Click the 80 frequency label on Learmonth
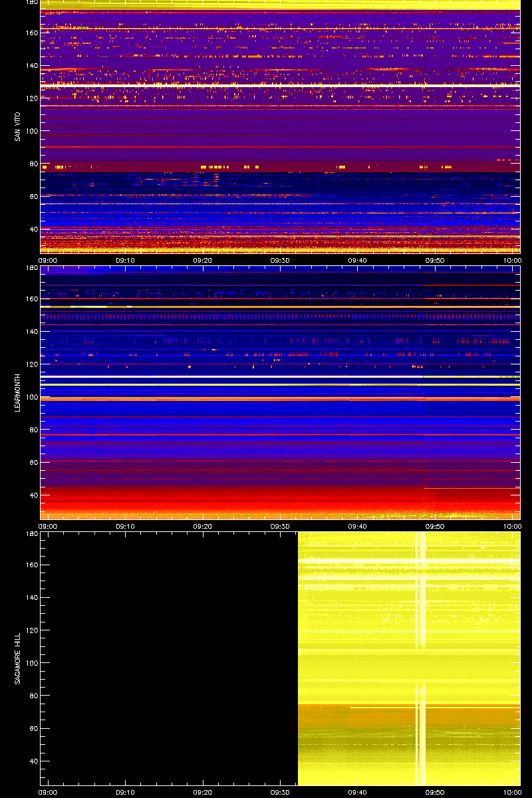Viewport: 532px width, 798px height. (33, 430)
